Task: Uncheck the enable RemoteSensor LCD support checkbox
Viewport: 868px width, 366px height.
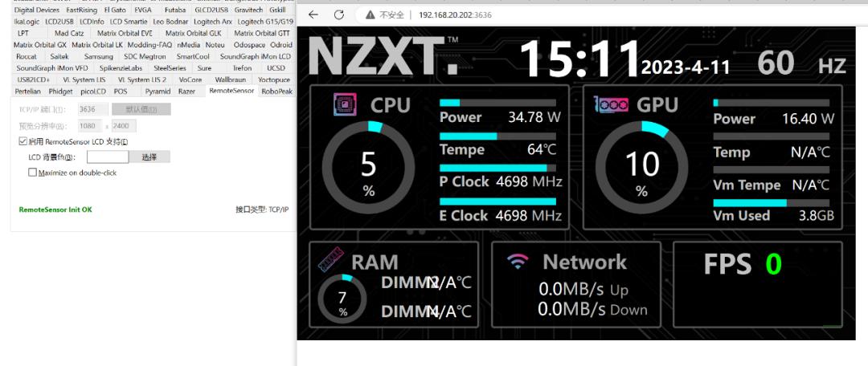Action: pos(23,141)
